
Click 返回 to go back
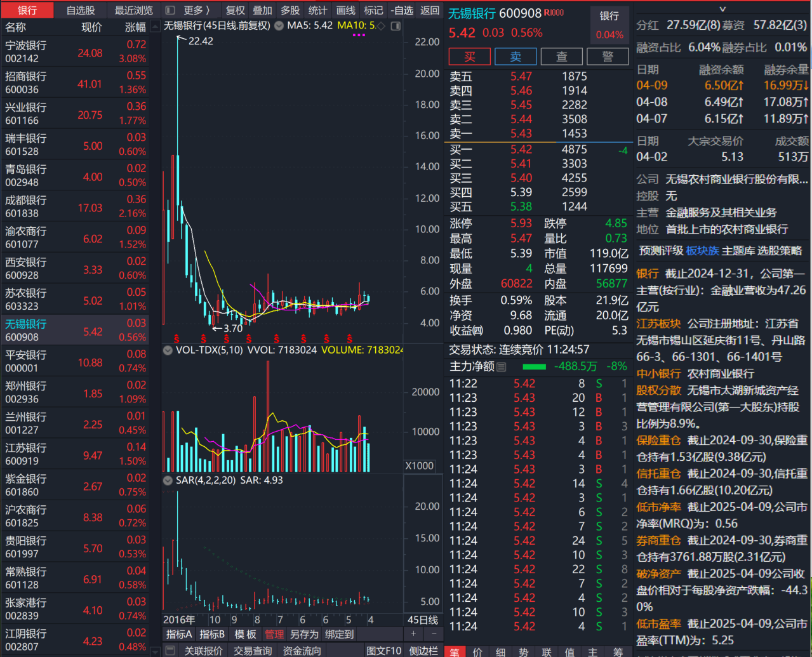[430, 10]
